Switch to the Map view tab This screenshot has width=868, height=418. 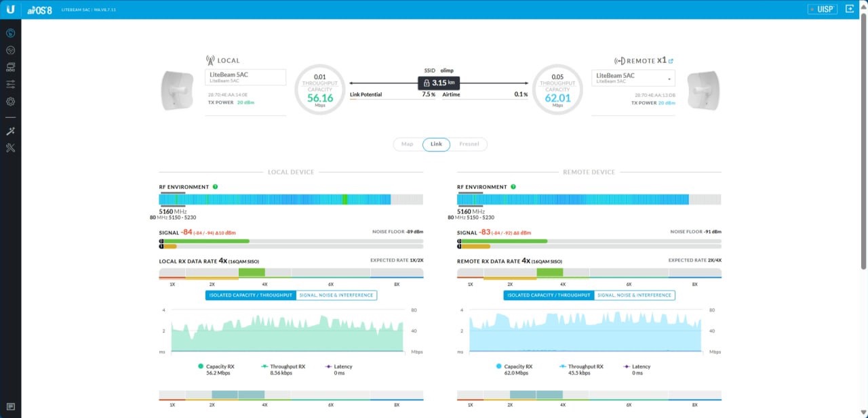(408, 144)
